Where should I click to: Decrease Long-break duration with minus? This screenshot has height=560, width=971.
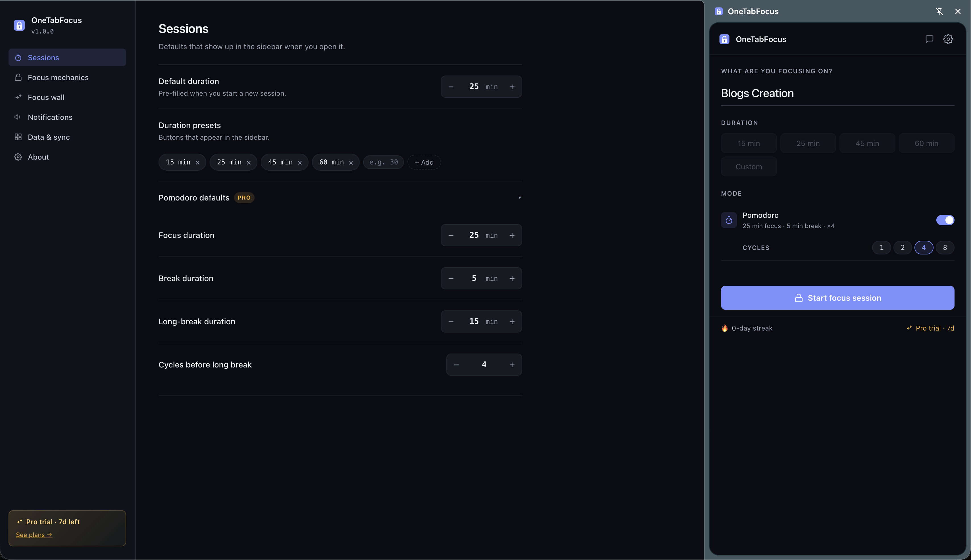451,321
